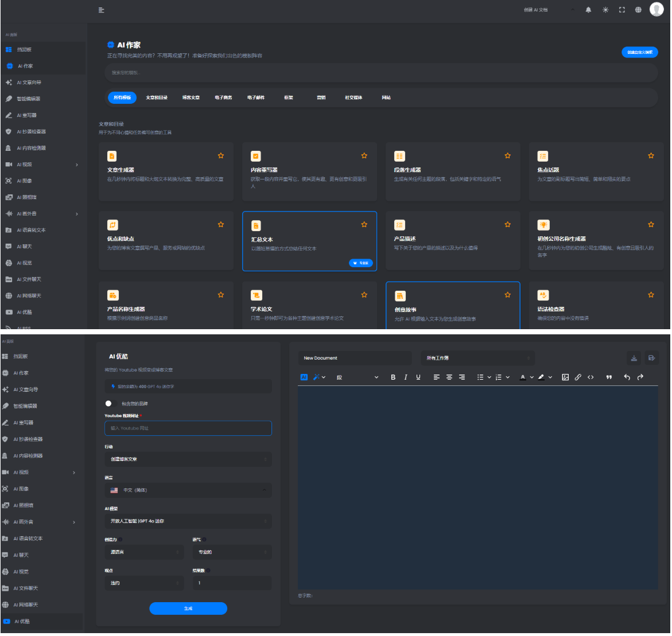
Task: Open the 行动 dropdown showing 创建博客文章
Action: coord(188,459)
